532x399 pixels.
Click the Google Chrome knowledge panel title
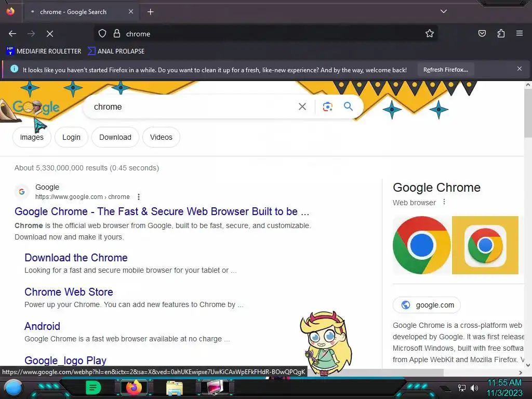[x=436, y=187]
